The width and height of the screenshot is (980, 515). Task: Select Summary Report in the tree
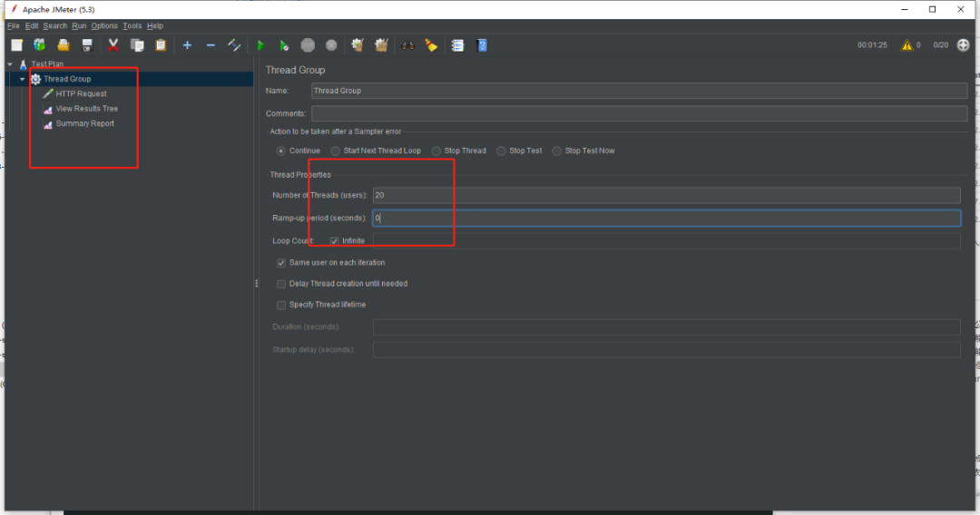pyautogui.click(x=85, y=123)
